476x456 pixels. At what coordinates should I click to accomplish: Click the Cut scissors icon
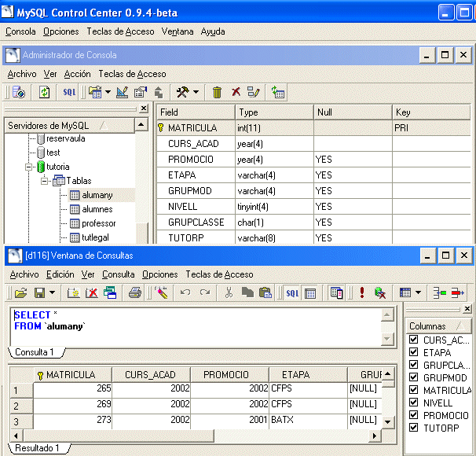(229, 292)
